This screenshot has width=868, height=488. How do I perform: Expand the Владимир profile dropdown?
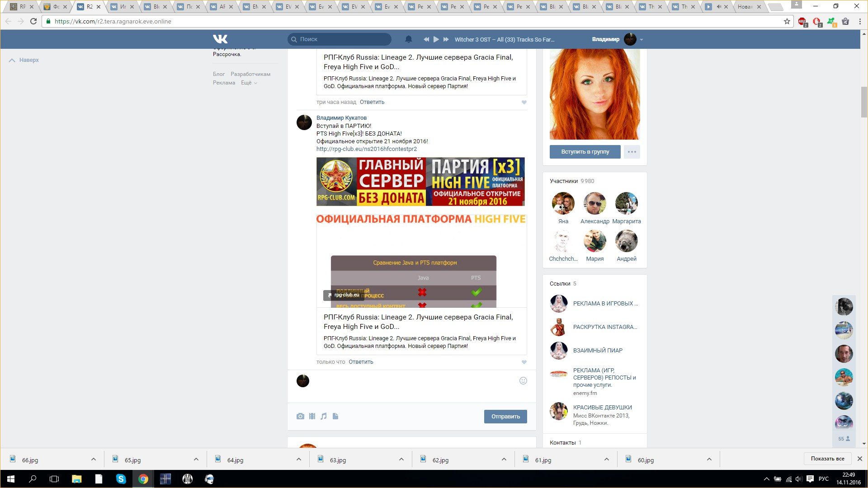tap(641, 40)
